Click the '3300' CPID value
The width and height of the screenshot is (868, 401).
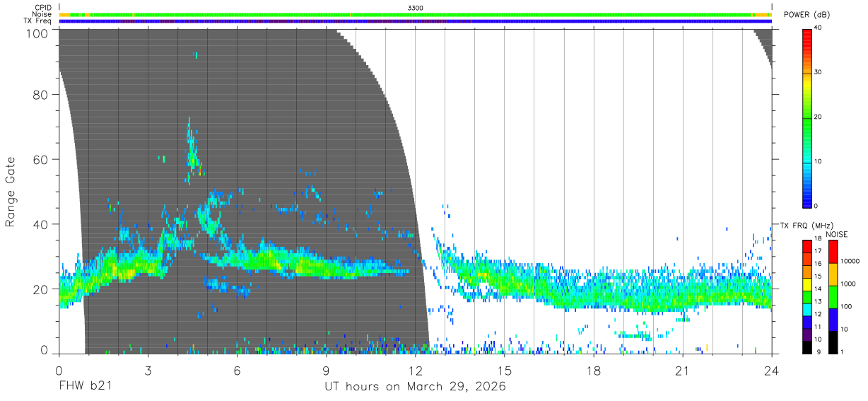pos(416,8)
